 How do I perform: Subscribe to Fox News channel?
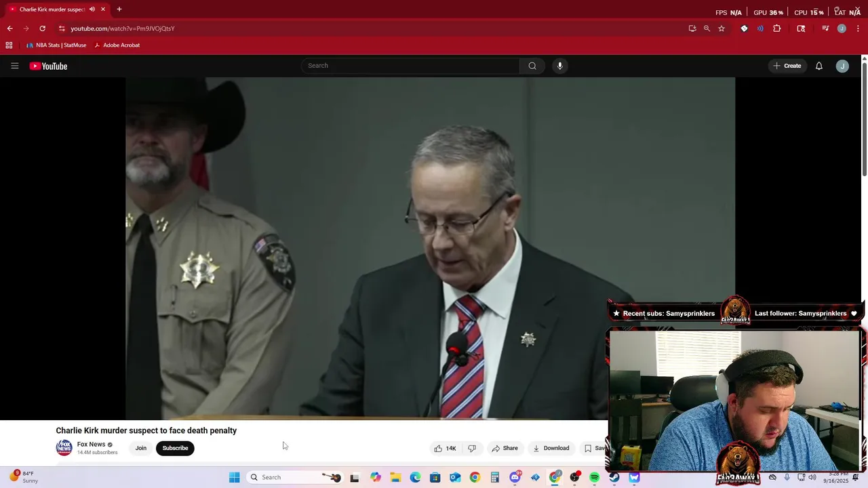tap(175, 448)
